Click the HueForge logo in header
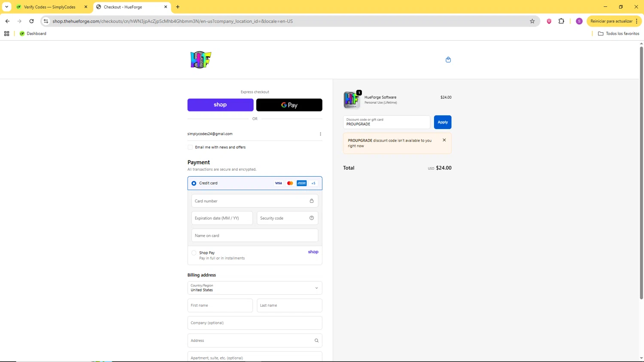 pyautogui.click(x=201, y=60)
